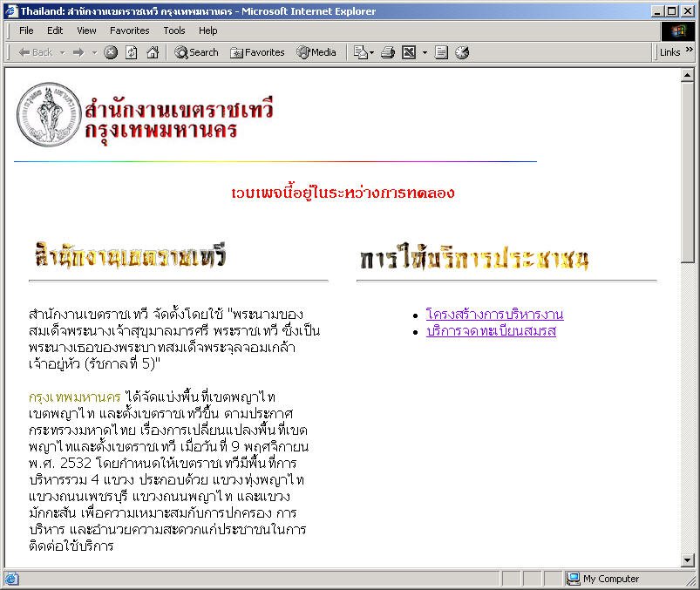700x590 pixels.
Task: Open the Favorites menu
Action: coord(129,31)
